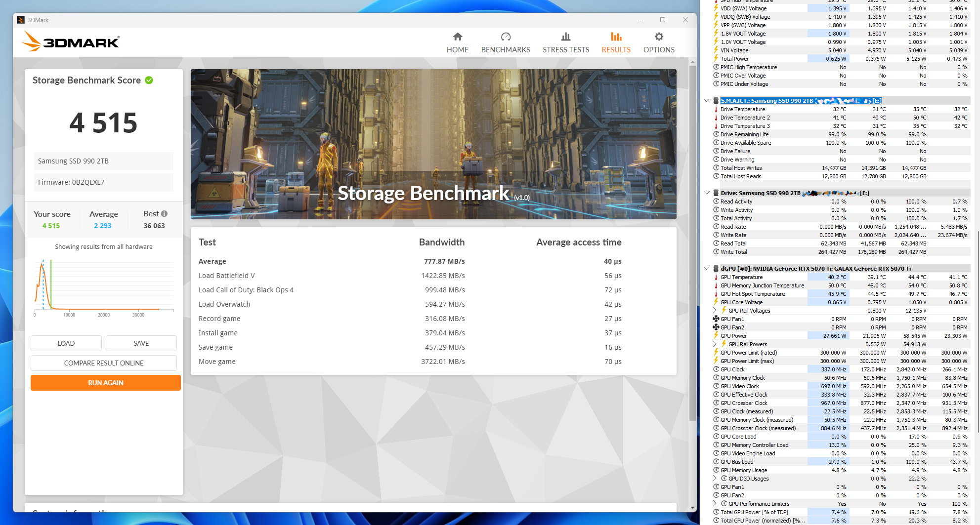The width and height of the screenshot is (980, 525).
Task: Collapse the dGPU NVIDIA GeForce section
Action: (707, 269)
